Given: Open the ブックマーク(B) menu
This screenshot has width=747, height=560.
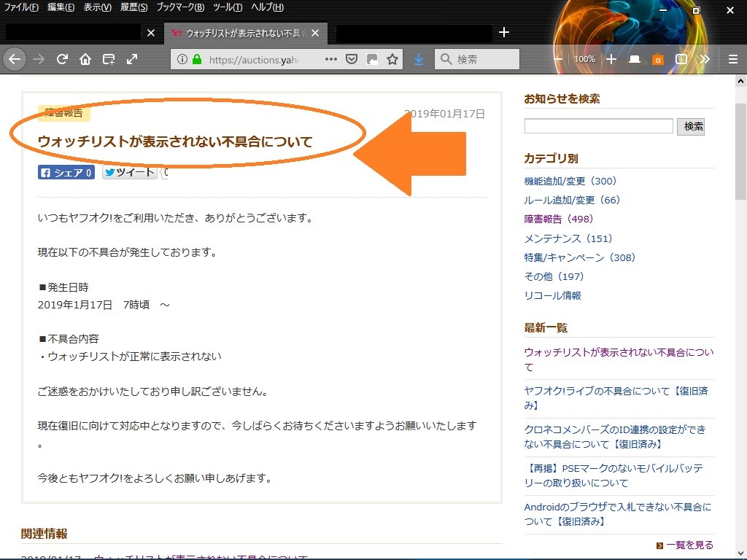Looking at the screenshot, I should pyautogui.click(x=181, y=7).
